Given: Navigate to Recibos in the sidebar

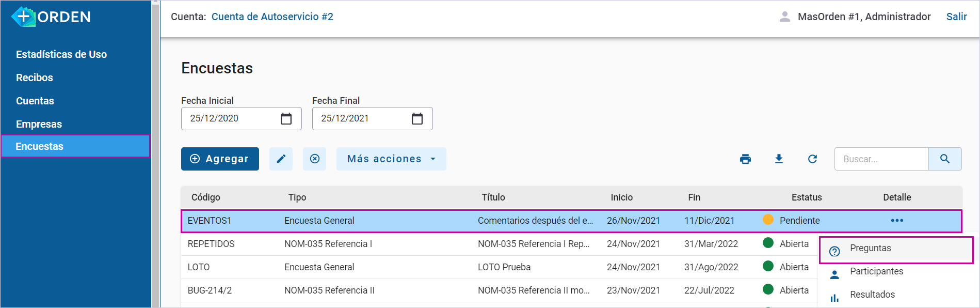Looking at the screenshot, I should pyautogui.click(x=35, y=78).
